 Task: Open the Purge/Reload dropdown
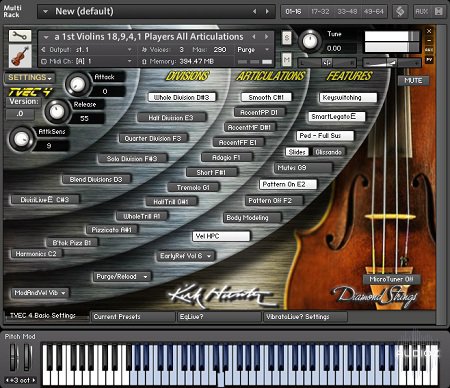pyautogui.click(x=122, y=277)
